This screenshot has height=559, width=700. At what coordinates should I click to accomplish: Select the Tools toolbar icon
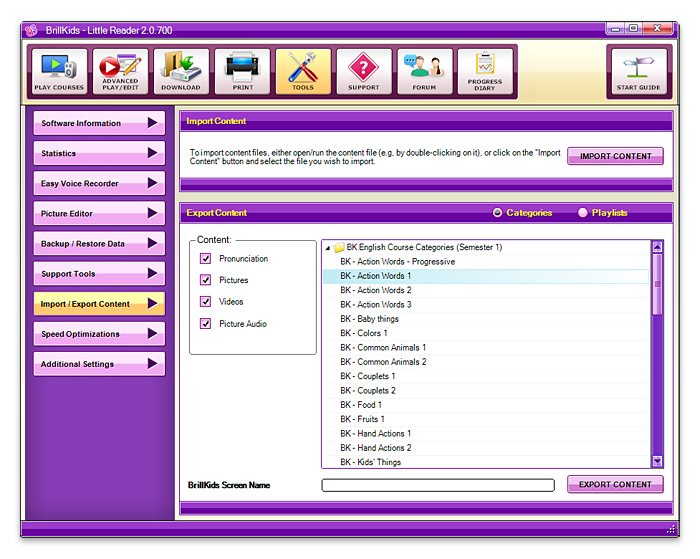tap(303, 71)
